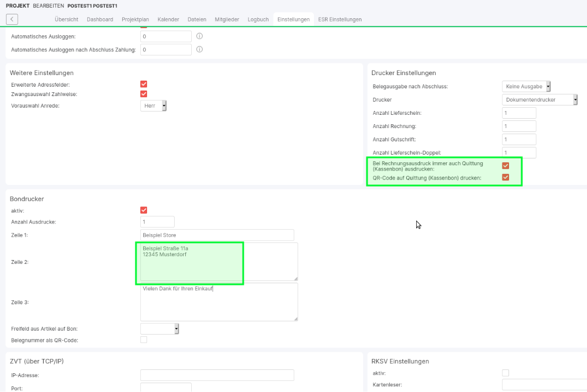Enable Belegnummer als QR-Code checkbox
This screenshot has height=392, width=587.
(144, 340)
